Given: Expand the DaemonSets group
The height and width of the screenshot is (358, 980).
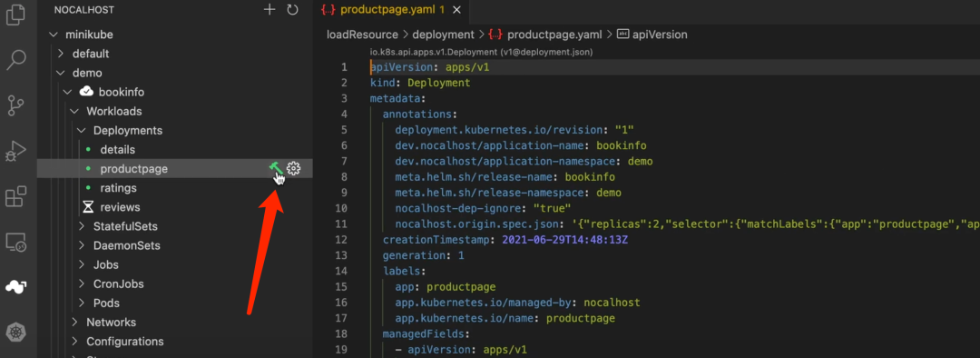Looking at the screenshot, I should pyautogui.click(x=82, y=245).
